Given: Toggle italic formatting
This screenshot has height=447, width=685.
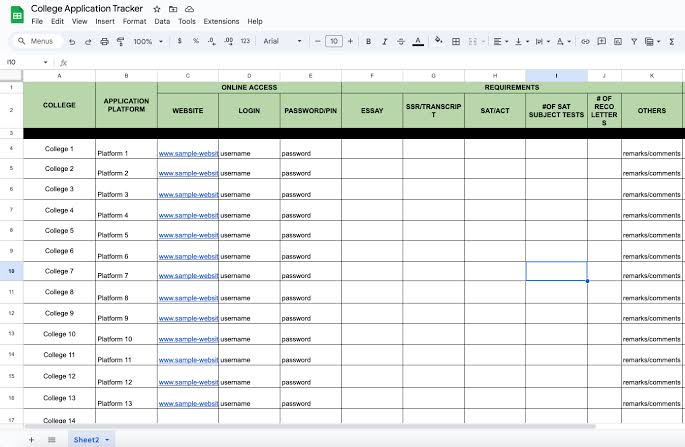Looking at the screenshot, I should point(385,42).
